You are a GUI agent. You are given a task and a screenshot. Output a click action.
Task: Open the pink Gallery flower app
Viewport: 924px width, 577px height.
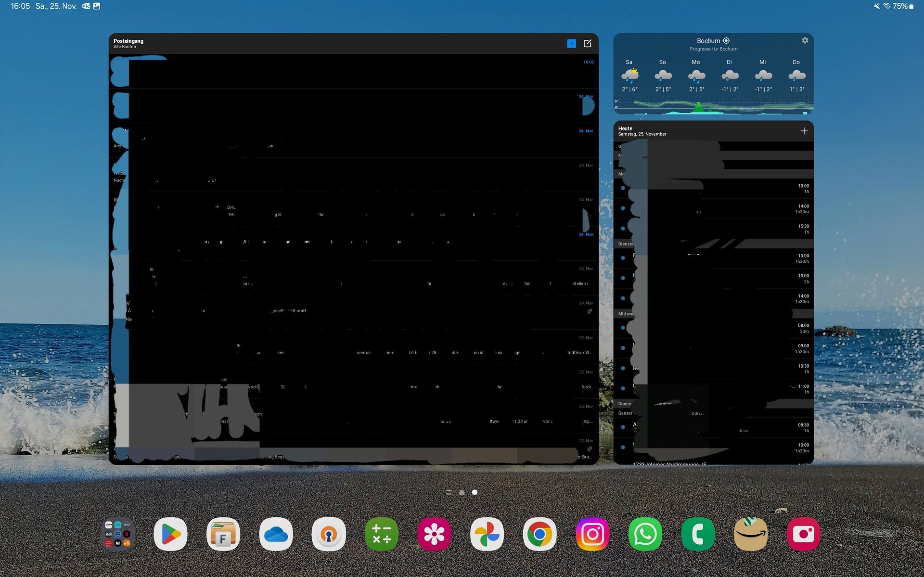tap(434, 534)
